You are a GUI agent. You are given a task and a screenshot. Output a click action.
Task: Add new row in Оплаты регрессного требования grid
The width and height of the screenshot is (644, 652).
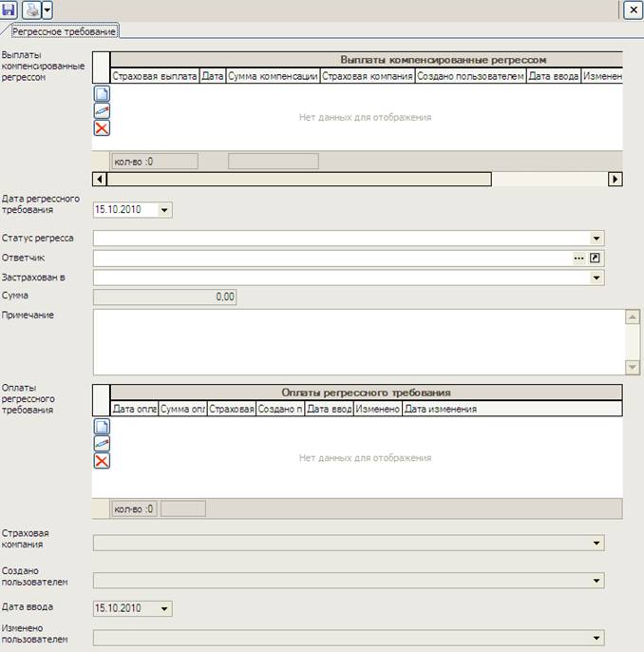coord(102,427)
